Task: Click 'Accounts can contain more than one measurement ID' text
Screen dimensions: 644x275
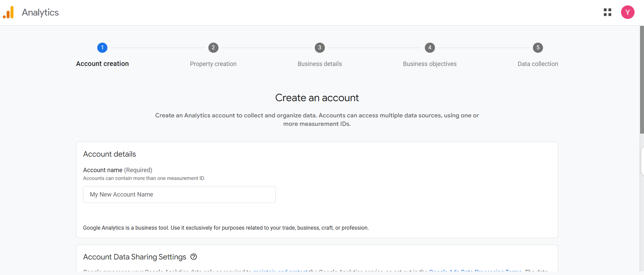Action: pyautogui.click(x=144, y=178)
